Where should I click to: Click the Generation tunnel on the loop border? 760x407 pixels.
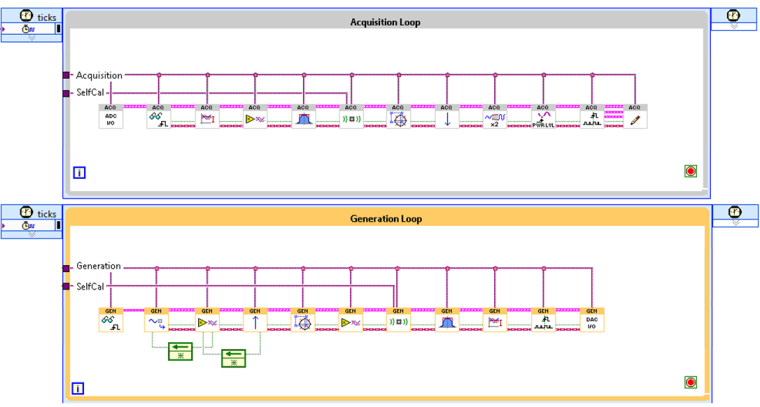tap(66, 268)
